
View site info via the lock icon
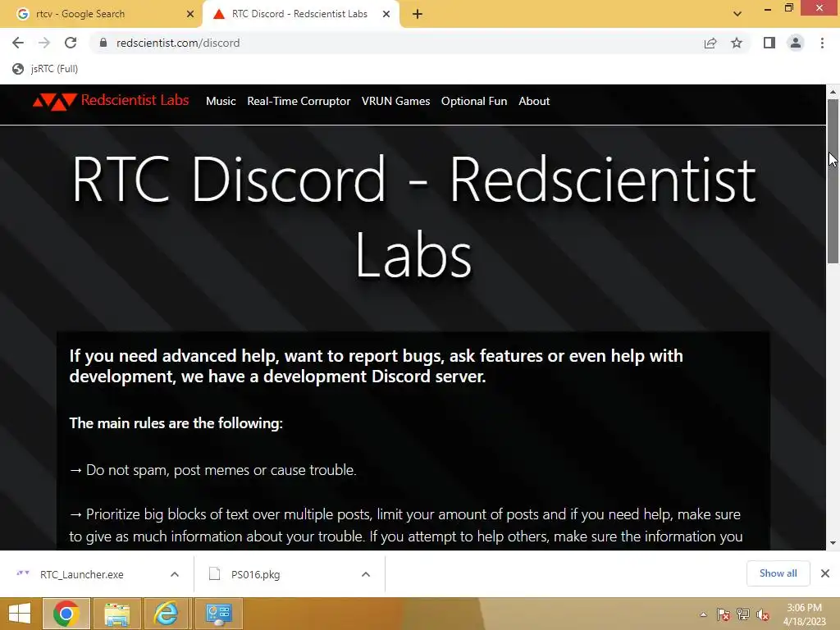(103, 43)
